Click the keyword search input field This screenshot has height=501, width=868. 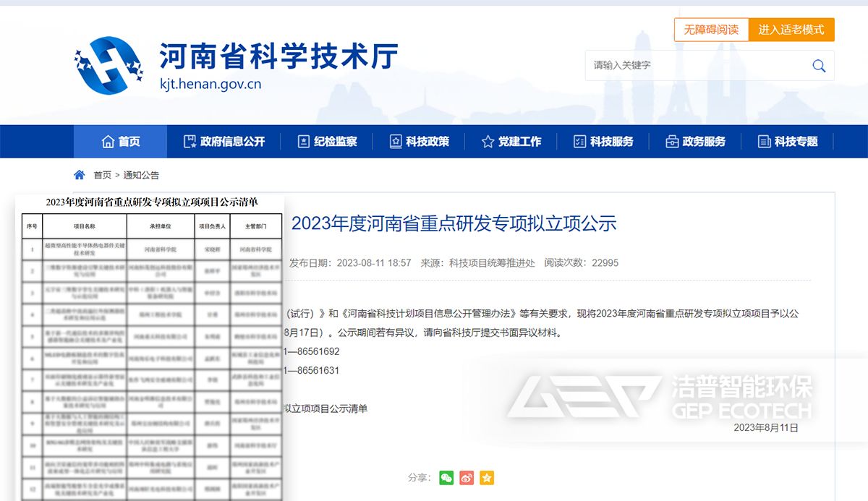point(687,65)
